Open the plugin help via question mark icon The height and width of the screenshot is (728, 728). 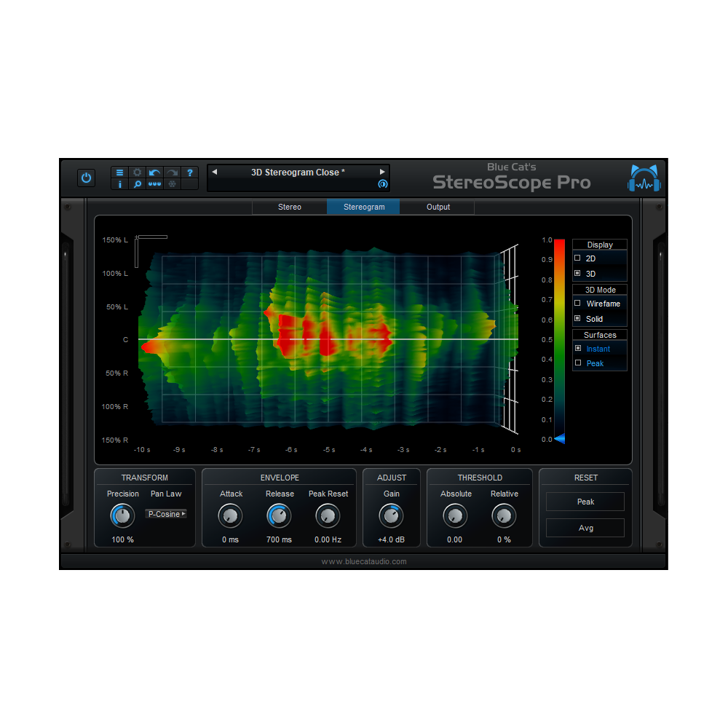click(x=190, y=173)
